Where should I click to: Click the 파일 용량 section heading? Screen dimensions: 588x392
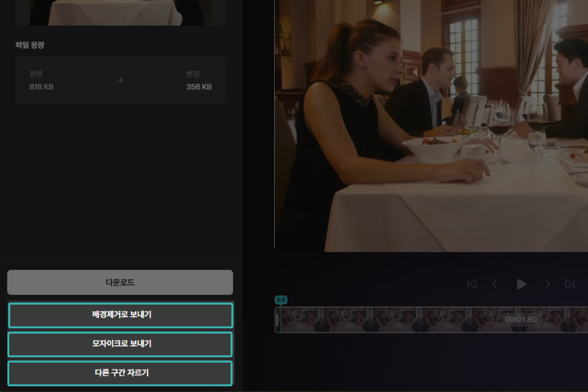pyautogui.click(x=30, y=45)
